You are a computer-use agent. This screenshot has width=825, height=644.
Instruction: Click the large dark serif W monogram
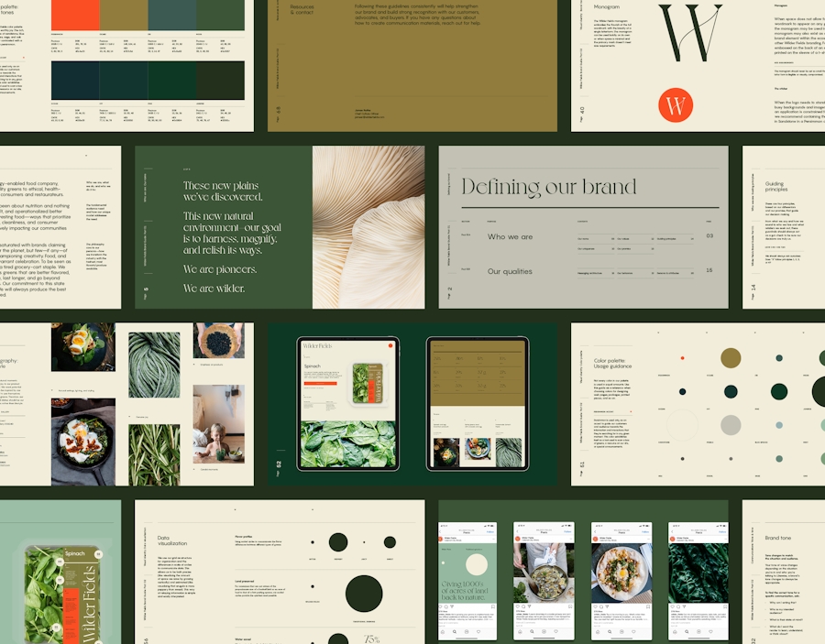690,33
